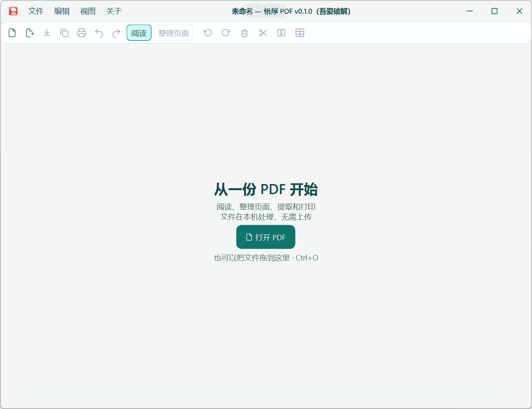Click the text 阅读、整理页面、提取和打印
Screen dimensions: 532x409
pyautogui.click(x=266, y=207)
